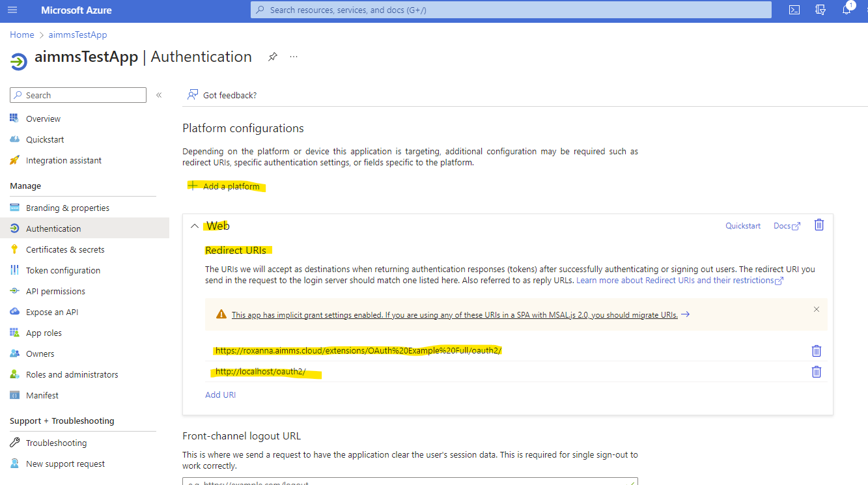Open Quickstart in the sidebar
868x485 pixels.
pos(45,139)
